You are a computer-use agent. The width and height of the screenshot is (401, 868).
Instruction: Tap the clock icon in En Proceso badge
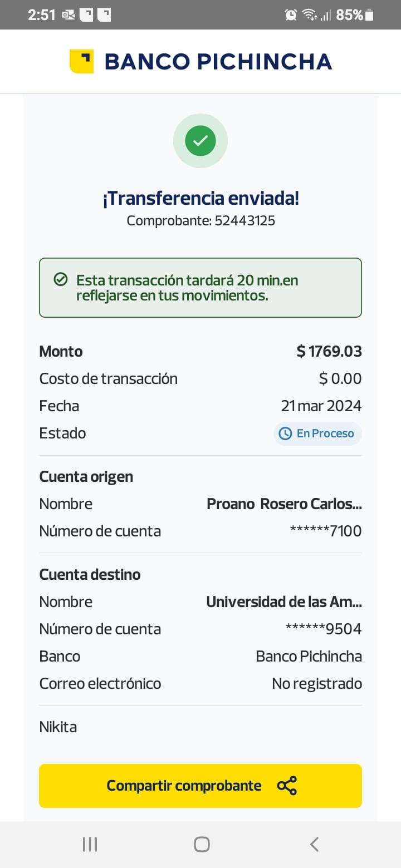pyautogui.click(x=285, y=433)
